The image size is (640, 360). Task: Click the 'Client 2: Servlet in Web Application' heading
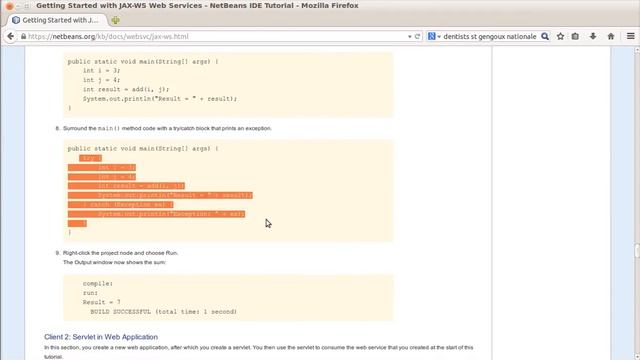tap(101, 337)
